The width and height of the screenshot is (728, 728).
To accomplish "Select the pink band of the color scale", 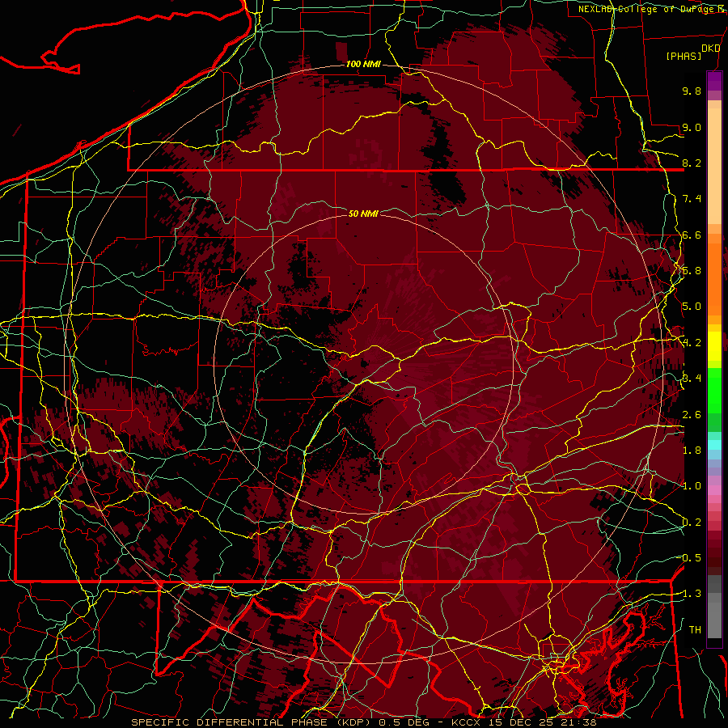I will coord(714,490).
